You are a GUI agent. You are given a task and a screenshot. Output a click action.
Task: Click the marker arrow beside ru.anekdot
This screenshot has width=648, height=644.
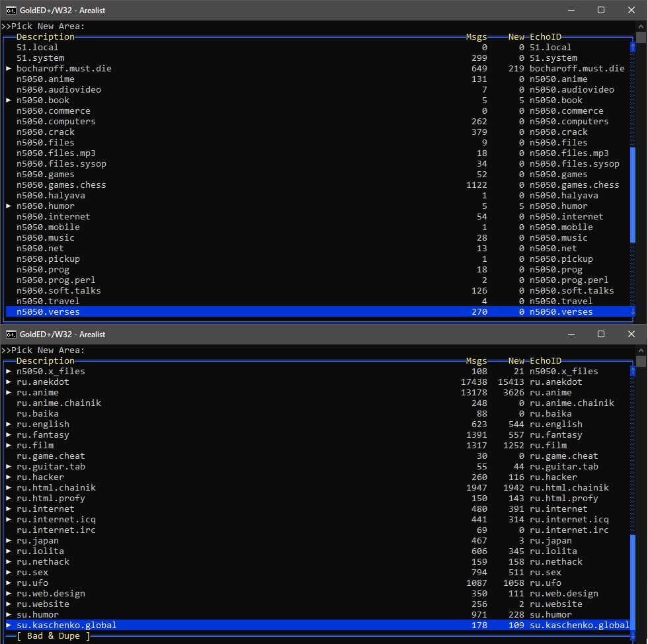8,382
